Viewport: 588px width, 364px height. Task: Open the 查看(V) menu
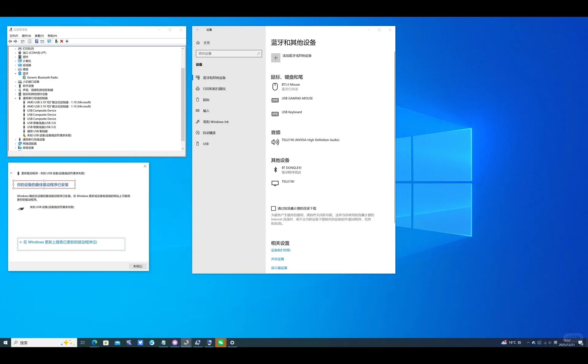pyautogui.click(x=39, y=36)
